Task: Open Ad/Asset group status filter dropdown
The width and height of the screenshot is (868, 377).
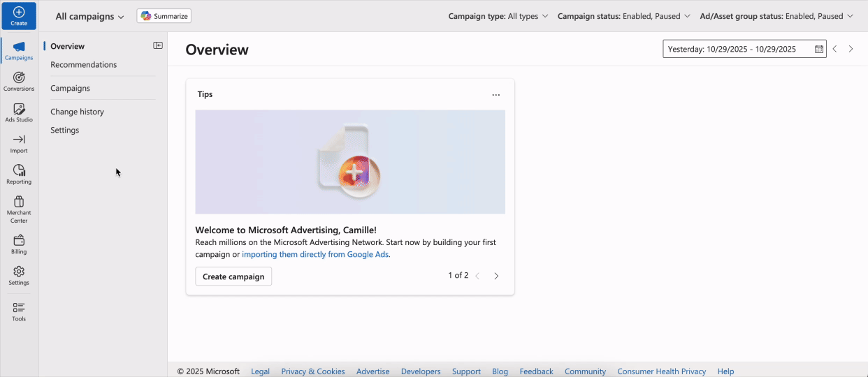Action: (776, 16)
